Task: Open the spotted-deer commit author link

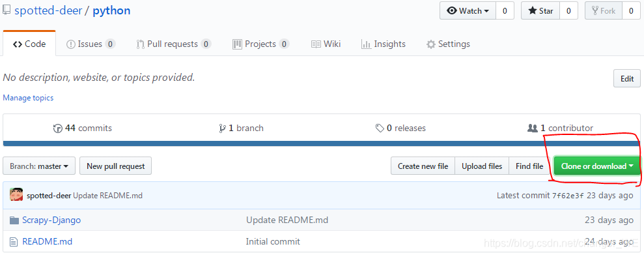Action: pos(49,196)
